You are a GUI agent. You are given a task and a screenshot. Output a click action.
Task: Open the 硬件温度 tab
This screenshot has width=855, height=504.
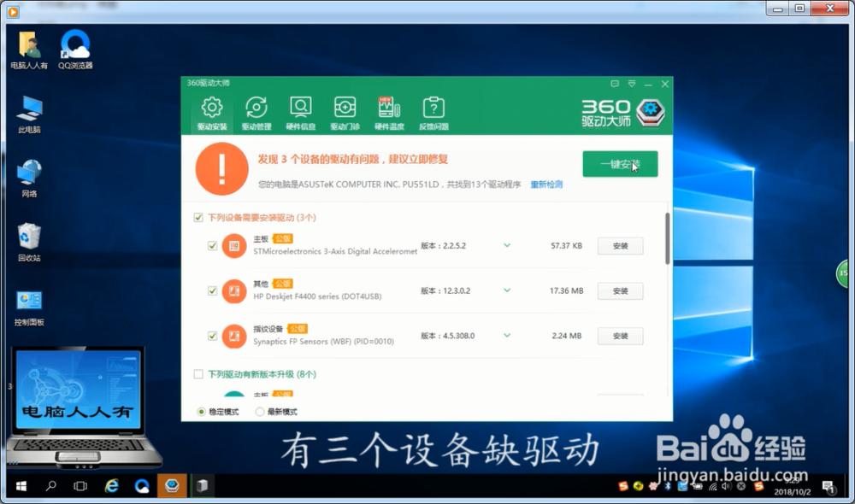tap(389, 114)
